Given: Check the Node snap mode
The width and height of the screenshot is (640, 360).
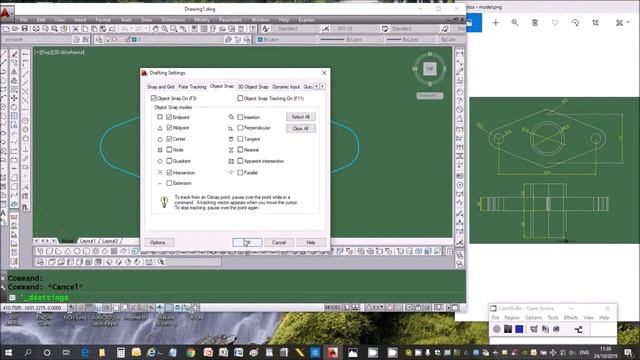Looking at the screenshot, I should click(x=169, y=150).
